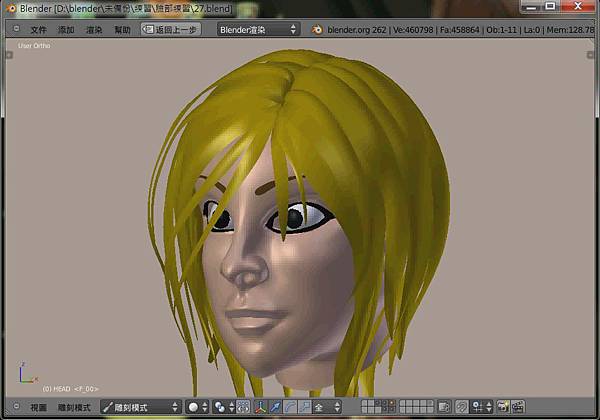The image size is (600, 420).
Task: Open the Blender渲染 engine dropdown
Action: point(258,29)
